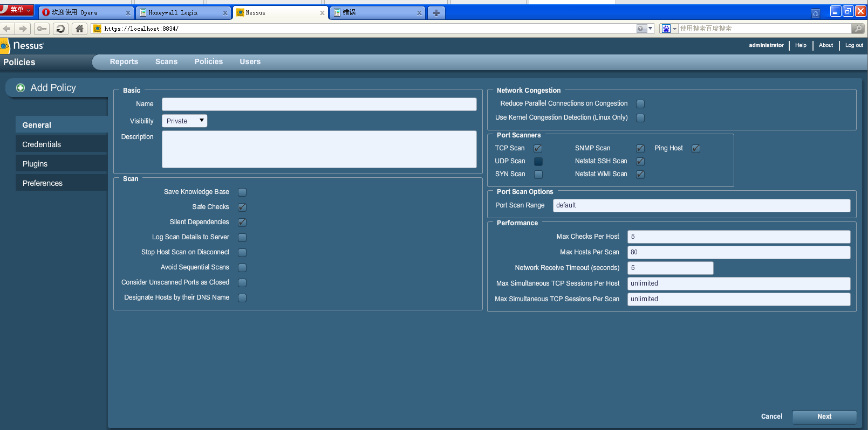Open the Policies tab in navigation bar
This screenshot has width=868, height=430.
coord(209,62)
